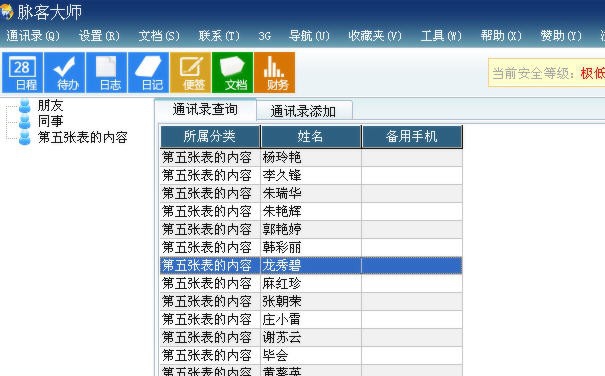
Task: Sort by the 姓名 column header
Action: click(x=311, y=136)
